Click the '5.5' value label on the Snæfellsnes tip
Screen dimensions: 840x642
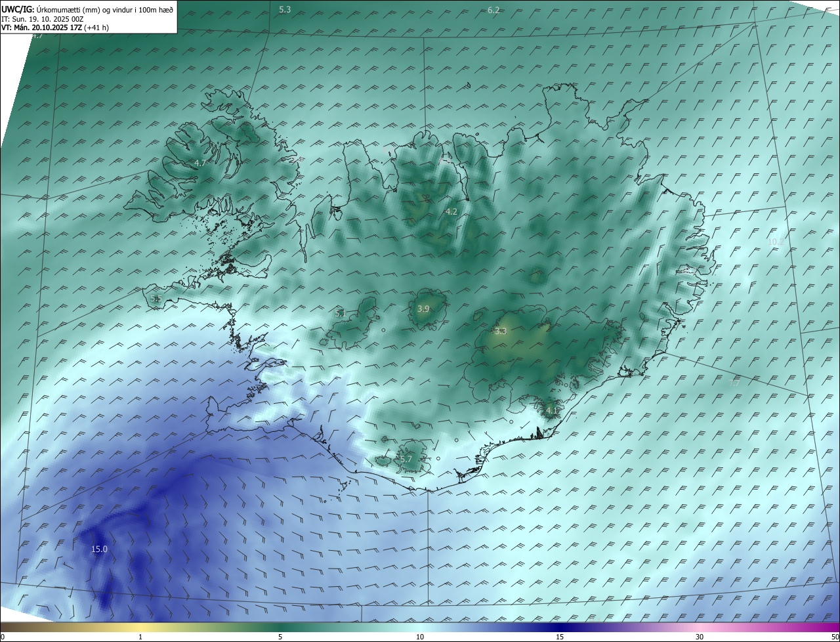pyautogui.click(x=156, y=299)
